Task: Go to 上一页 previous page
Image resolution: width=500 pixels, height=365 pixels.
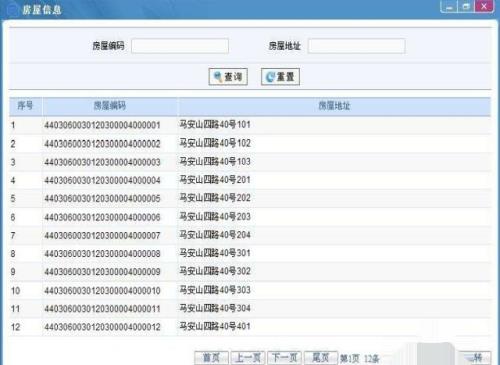Action: pyautogui.click(x=248, y=358)
